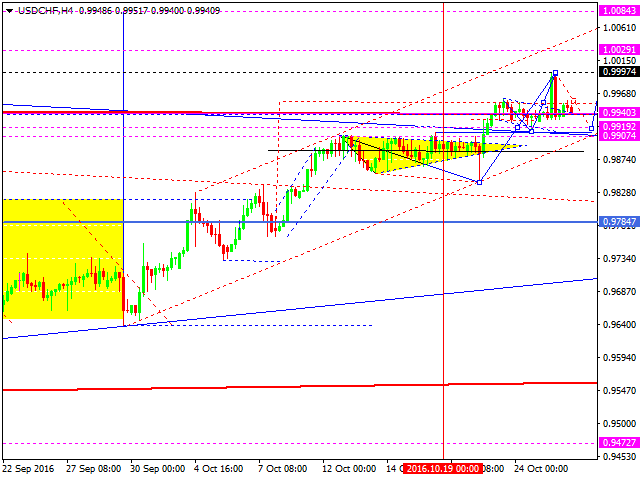Screen dimensions: 640x480
Task: Click the 12 Oct 00:00 axis label
Action: point(349,469)
